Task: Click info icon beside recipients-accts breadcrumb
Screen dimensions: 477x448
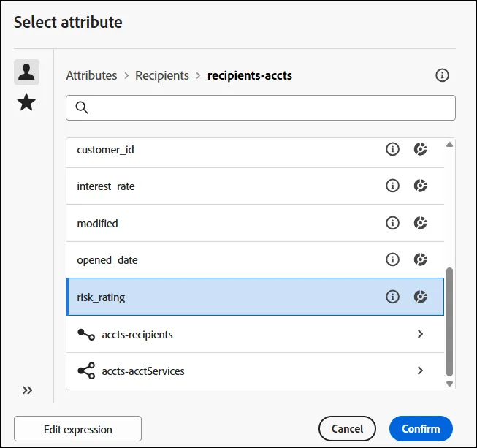Action: 442,75
